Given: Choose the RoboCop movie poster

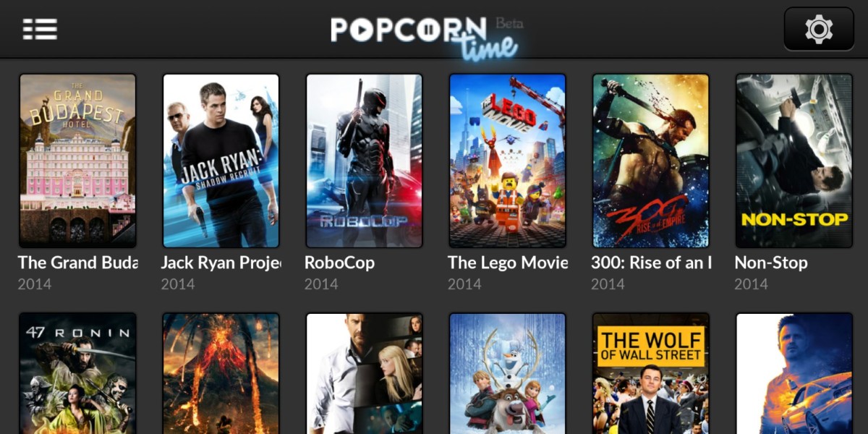Looking at the screenshot, I should (x=364, y=161).
